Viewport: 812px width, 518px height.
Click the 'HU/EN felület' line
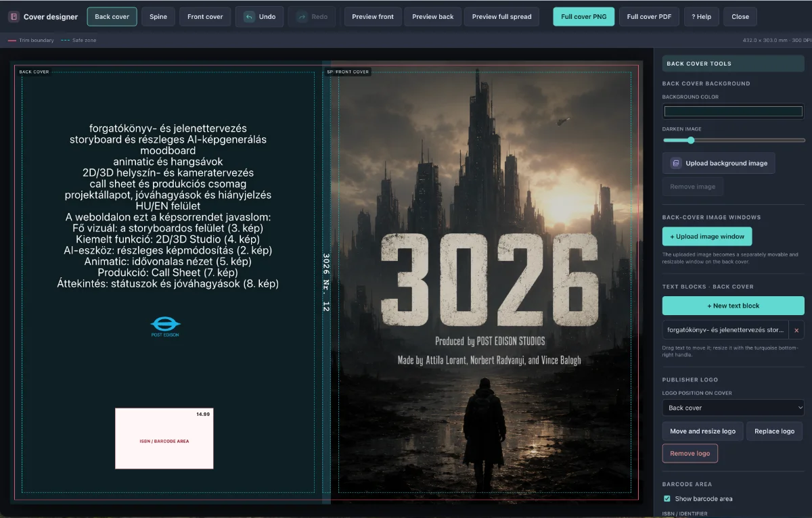coord(168,206)
